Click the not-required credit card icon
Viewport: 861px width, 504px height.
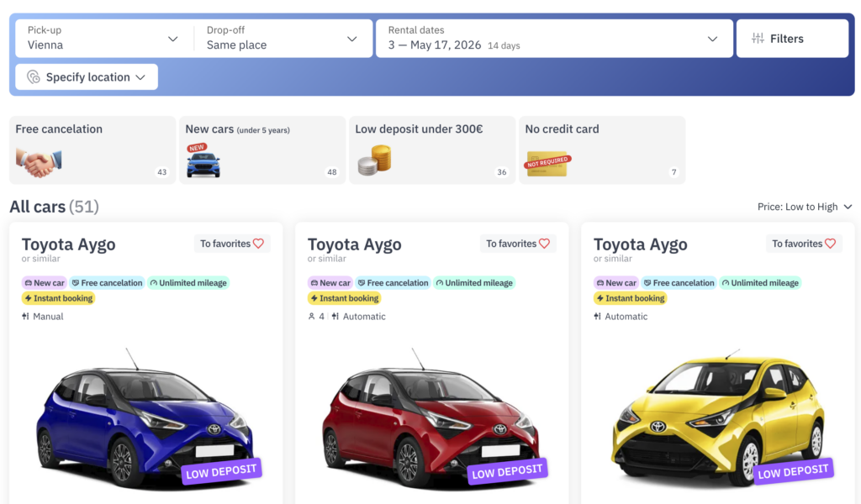547,163
